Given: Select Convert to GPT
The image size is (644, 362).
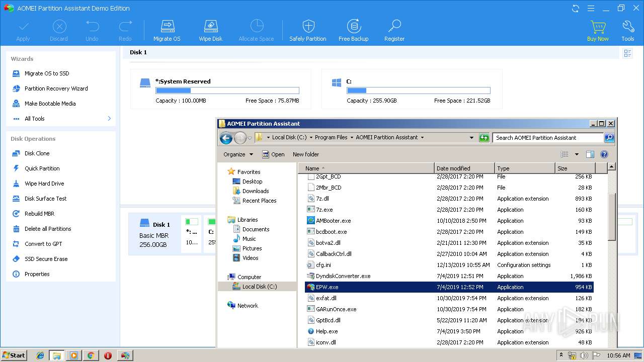Looking at the screenshot, I should tap(43, 244).
